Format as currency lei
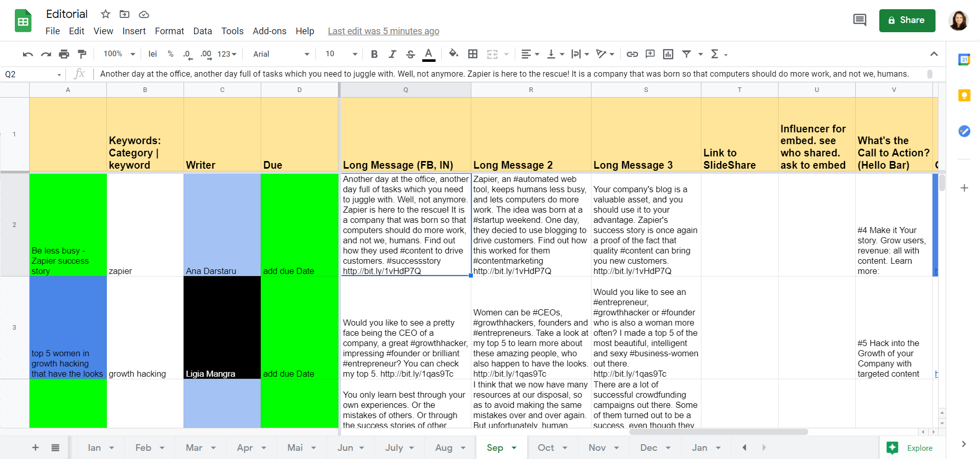980x459 pixels. (152, 54)
